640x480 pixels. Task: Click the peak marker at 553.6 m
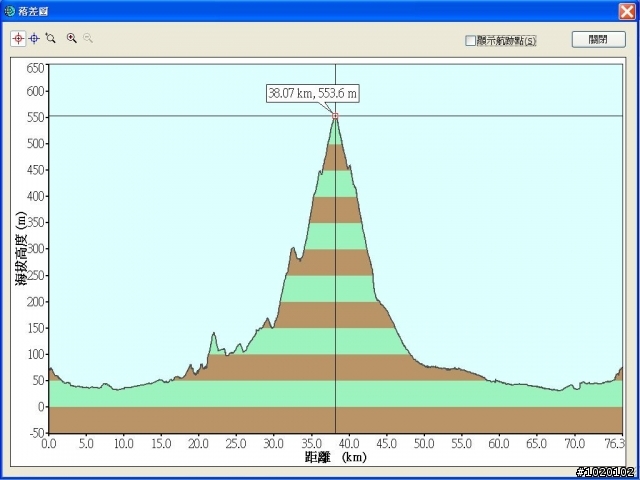[x=336, y=116]
